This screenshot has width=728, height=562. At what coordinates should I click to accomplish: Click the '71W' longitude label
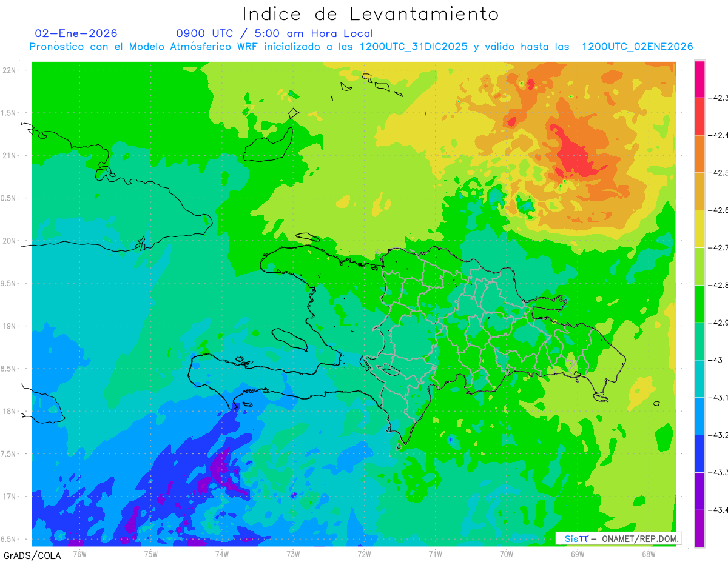[x=435, y=554]
